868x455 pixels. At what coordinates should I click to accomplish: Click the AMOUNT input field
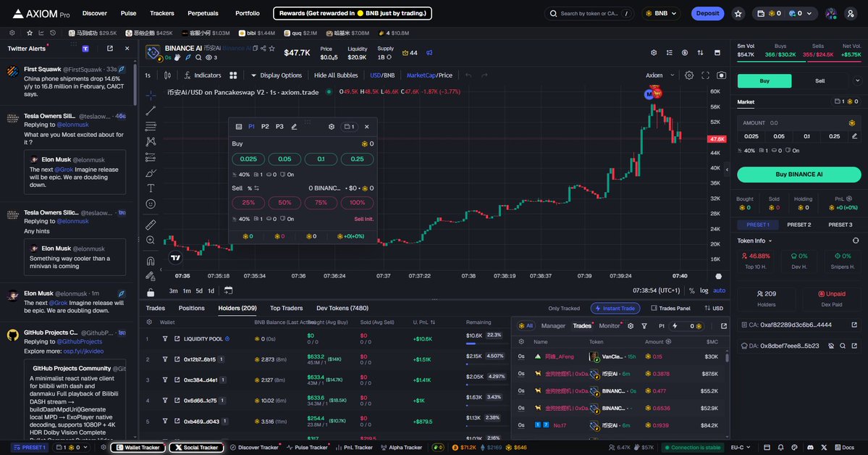tap(799, 123)
